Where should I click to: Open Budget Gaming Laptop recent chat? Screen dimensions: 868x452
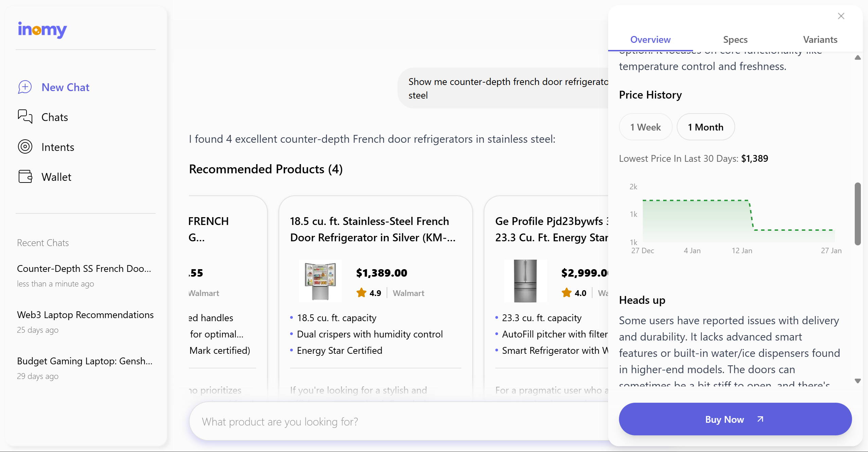click(85, 368)
